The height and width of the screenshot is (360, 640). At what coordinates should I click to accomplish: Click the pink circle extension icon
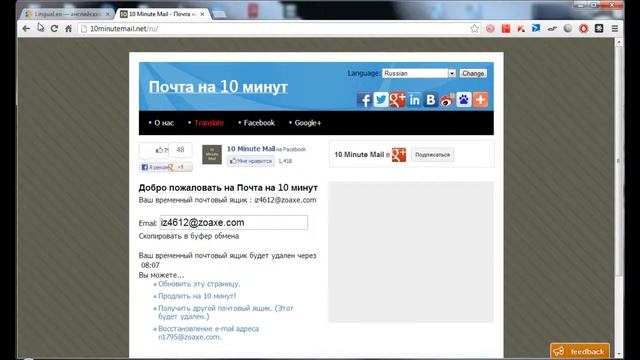coord(490,29)
